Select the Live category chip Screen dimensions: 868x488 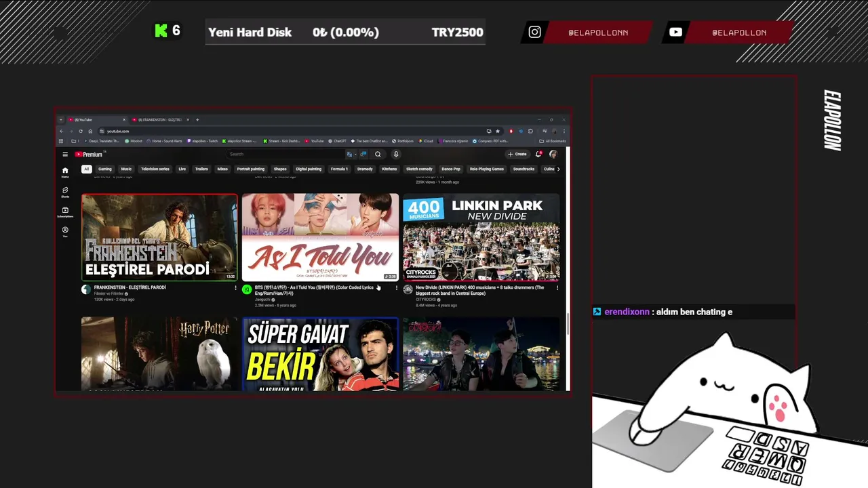pos(182,169)
